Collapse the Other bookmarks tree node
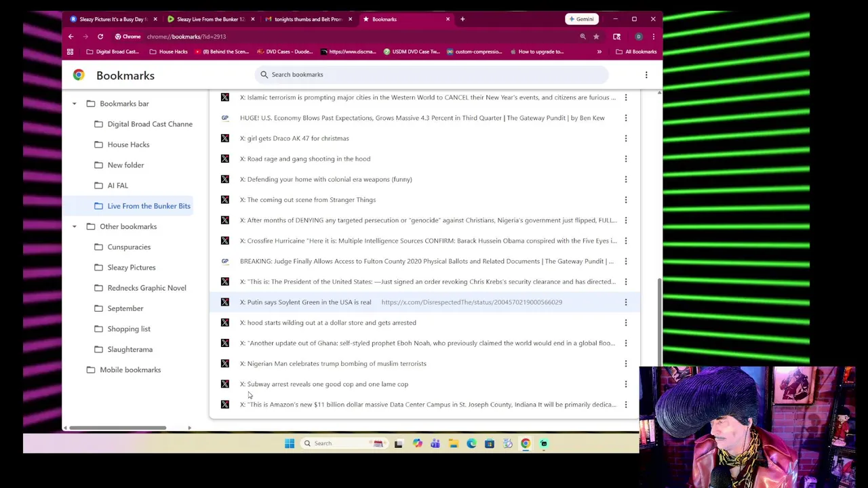 click(75, 226)
